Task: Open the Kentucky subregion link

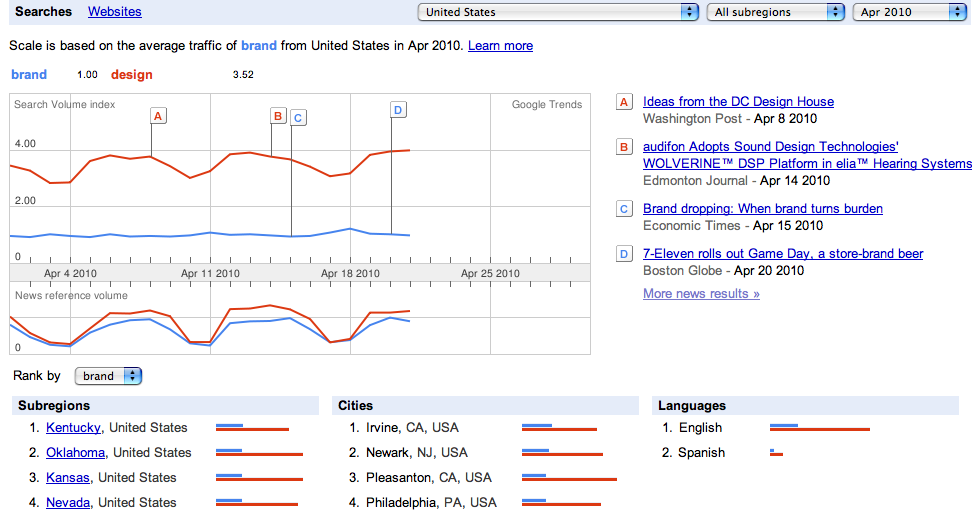Action: [73, 428]
